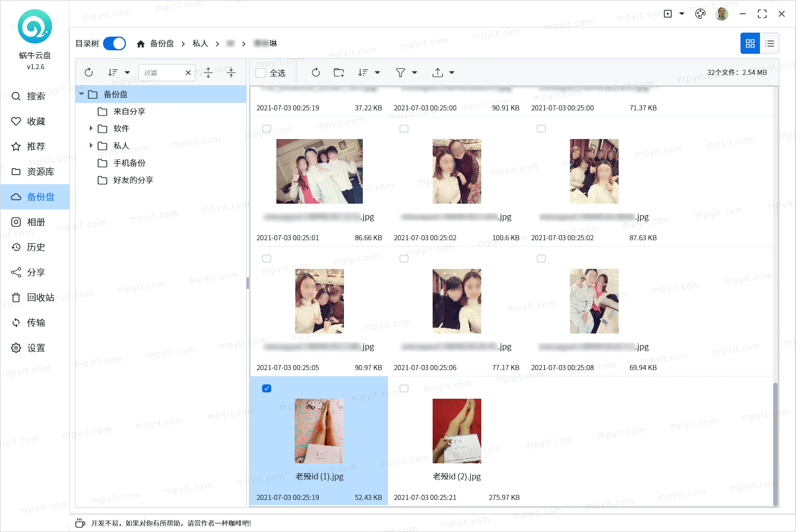This screenshot has height=532, width=796.
Task: Switch to the 传输 transfer section
Action: [35, 323]
